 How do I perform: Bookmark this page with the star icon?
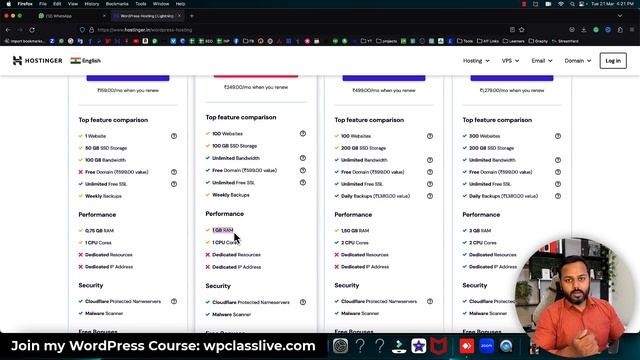[522, 30]
